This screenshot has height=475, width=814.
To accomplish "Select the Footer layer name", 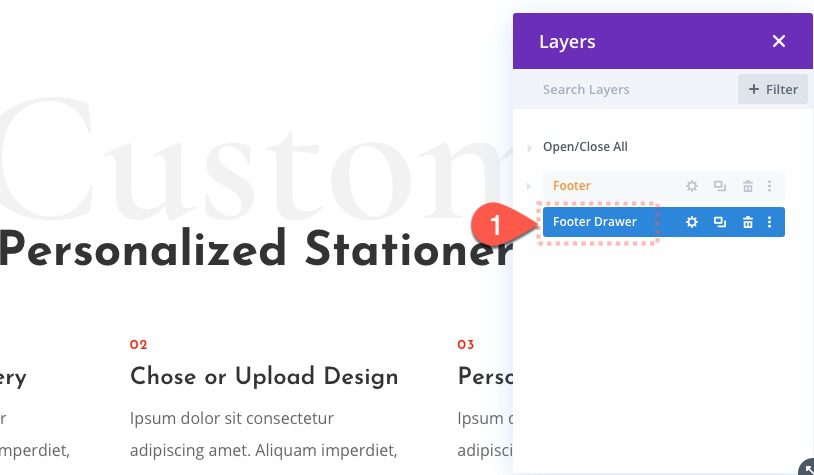I will 572,186.
